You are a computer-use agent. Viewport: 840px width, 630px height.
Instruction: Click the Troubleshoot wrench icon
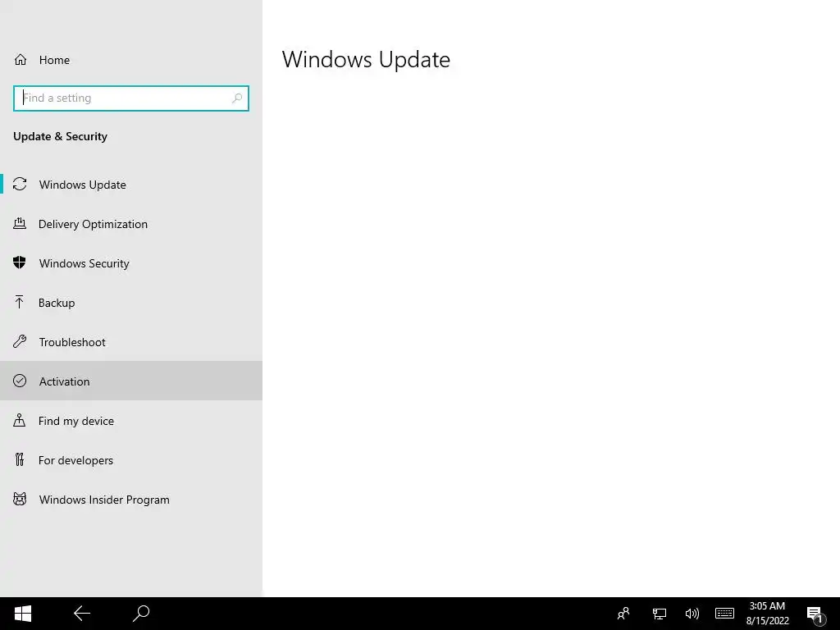(20, 341)
